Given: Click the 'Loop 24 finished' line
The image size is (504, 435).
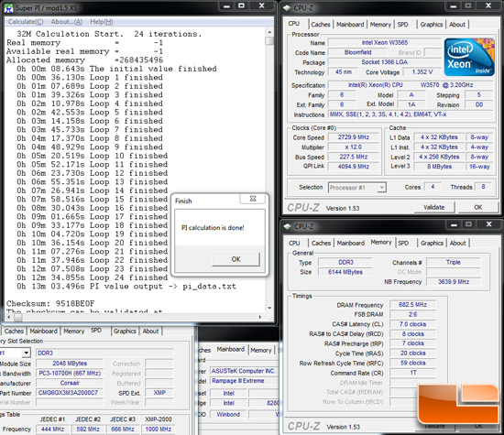Looking at the screenshot, I should click(93, 277).
